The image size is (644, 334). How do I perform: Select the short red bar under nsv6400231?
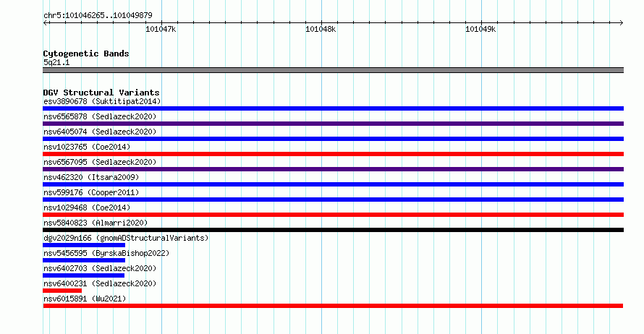tap(62, 291)
